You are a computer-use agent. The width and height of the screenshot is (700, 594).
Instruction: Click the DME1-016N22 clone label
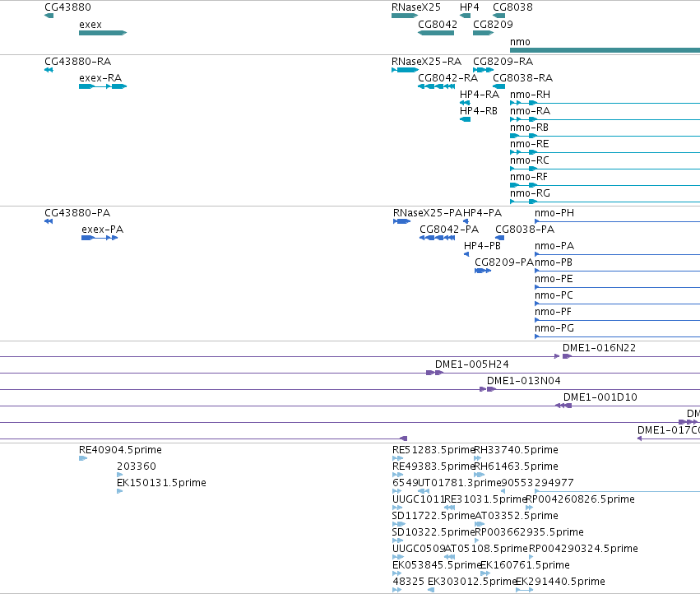(599, 348)
